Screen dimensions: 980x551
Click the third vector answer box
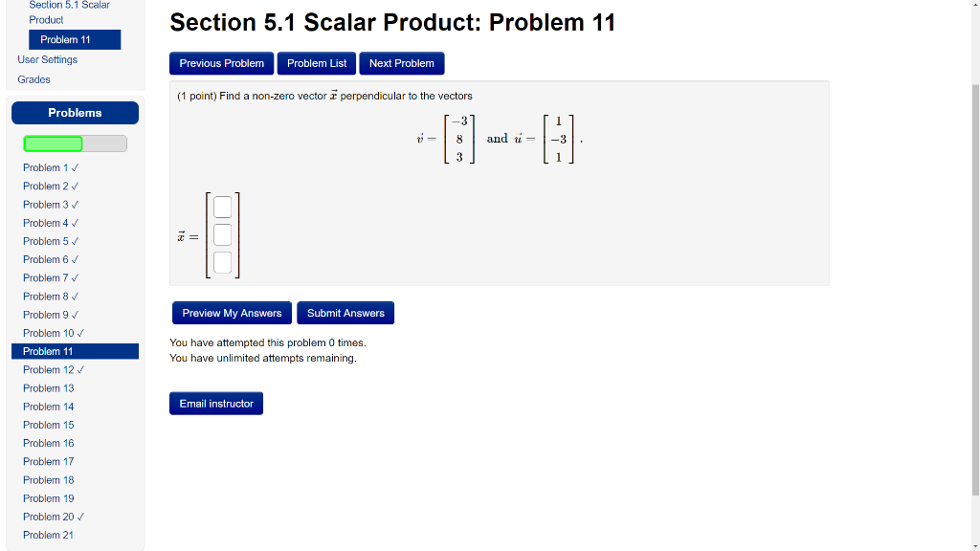(222, 262)
